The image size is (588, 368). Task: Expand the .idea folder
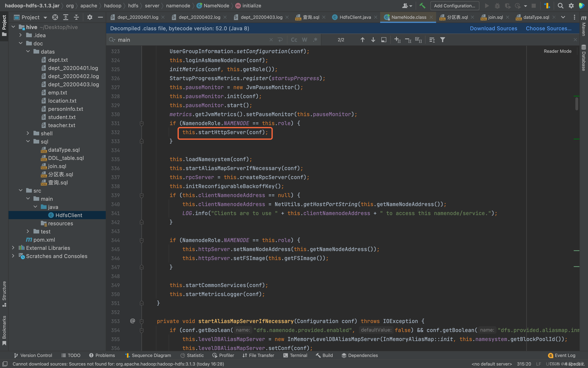[21, 35]
